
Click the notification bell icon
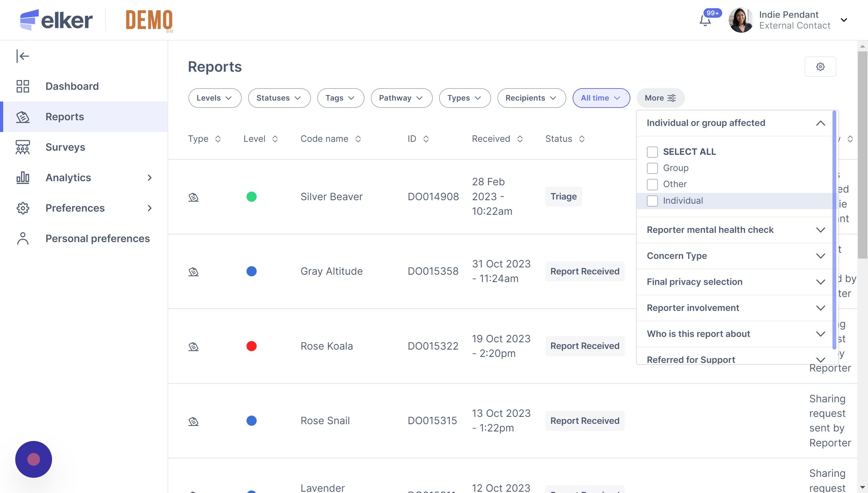coord(705,21)
